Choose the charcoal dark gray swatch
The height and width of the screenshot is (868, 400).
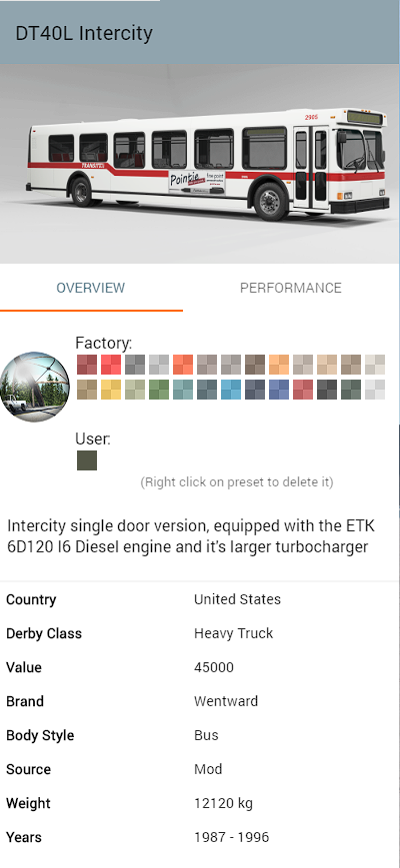point(327,390)
